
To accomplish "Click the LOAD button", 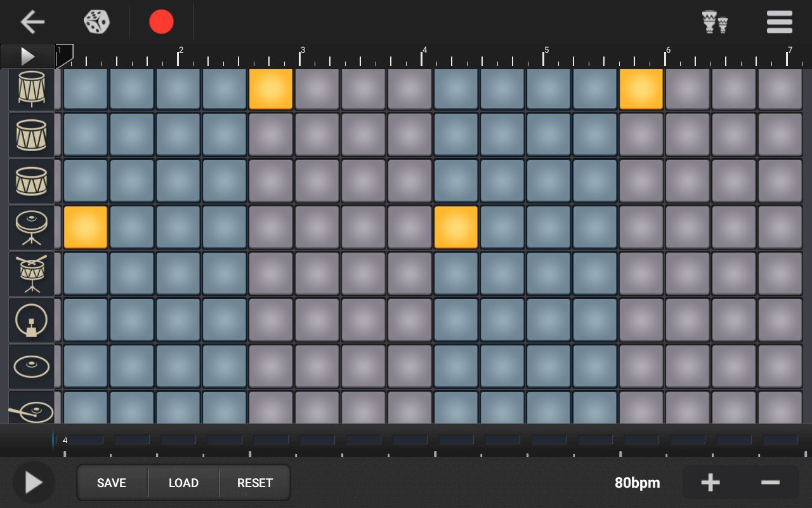I will tap(183, 483).
